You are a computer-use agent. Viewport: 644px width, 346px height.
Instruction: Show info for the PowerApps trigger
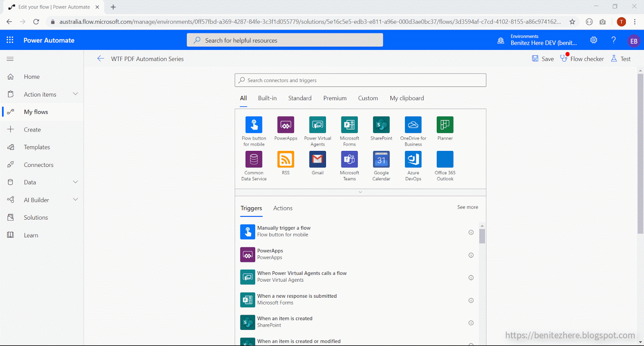click(471, 255)
